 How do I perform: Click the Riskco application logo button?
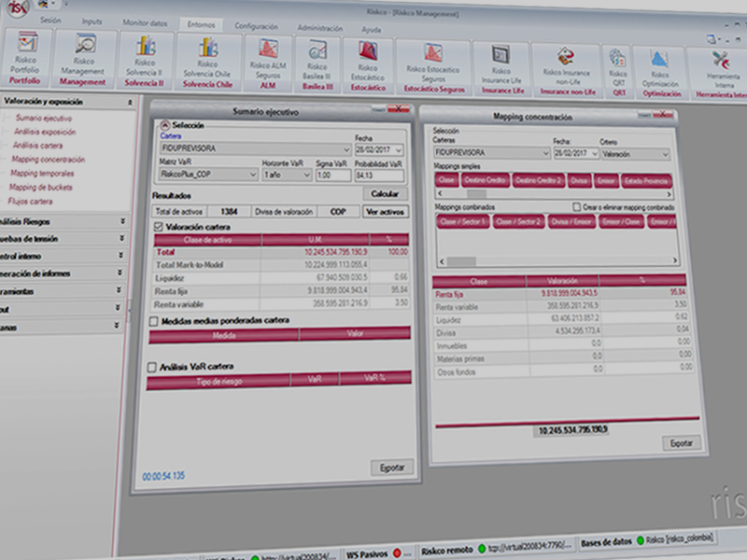pos(17,7)
